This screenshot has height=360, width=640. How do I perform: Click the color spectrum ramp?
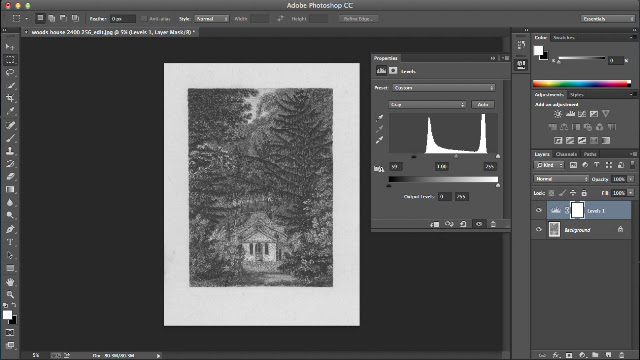582,84
